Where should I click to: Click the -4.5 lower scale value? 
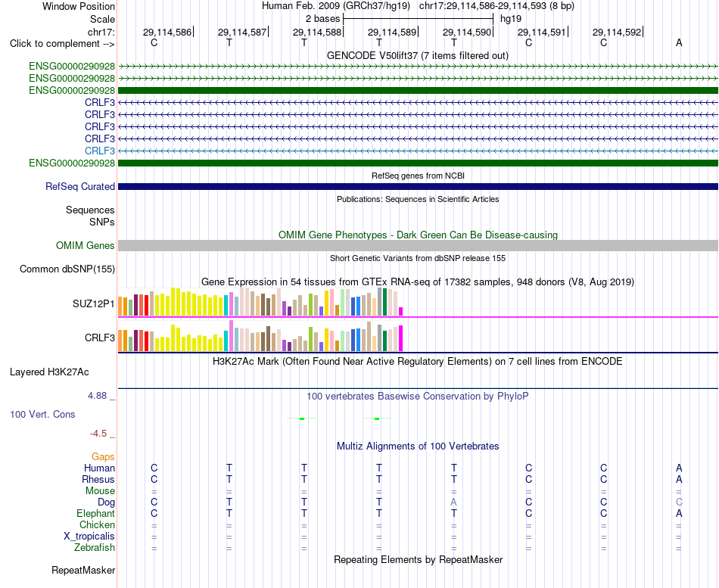[x=98, y=434]
